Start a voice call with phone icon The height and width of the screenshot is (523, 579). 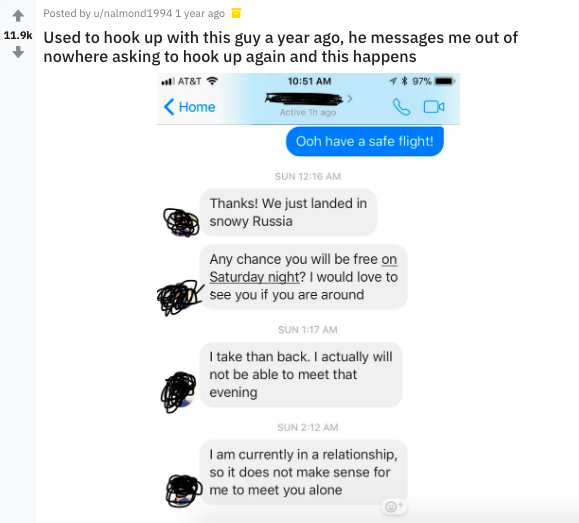pos(401,107)
